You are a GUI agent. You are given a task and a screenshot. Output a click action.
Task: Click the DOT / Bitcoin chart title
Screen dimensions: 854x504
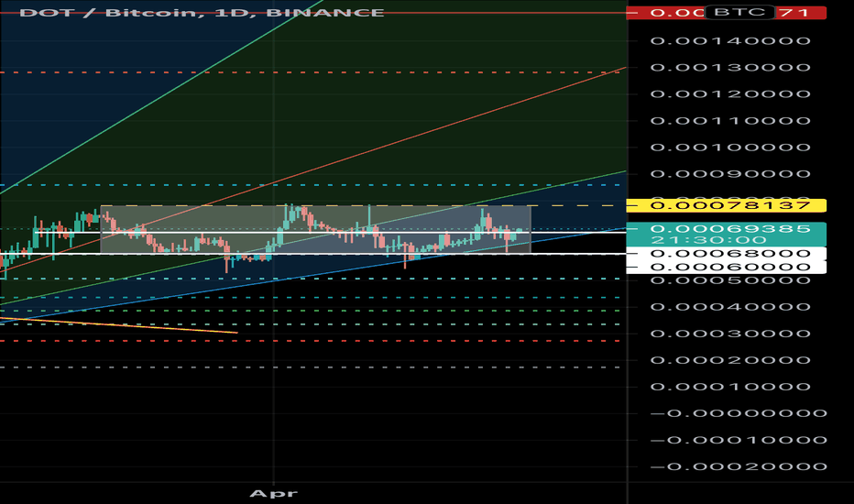(x=202, y=13)
